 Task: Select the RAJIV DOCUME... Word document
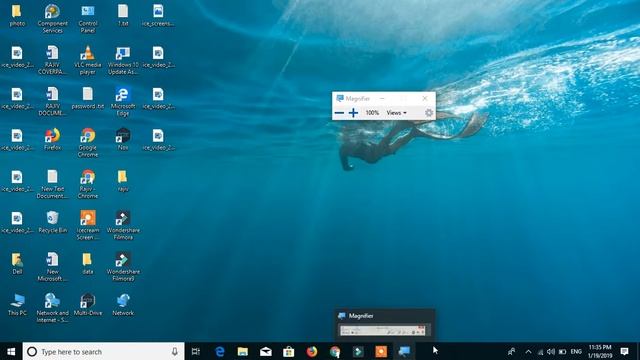point(52,101)
